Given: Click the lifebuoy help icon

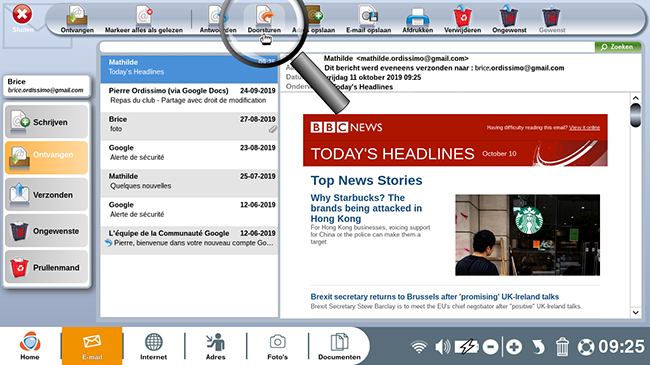Looking at the screenshot, I should pyautogui.click(x=586, y=347).
